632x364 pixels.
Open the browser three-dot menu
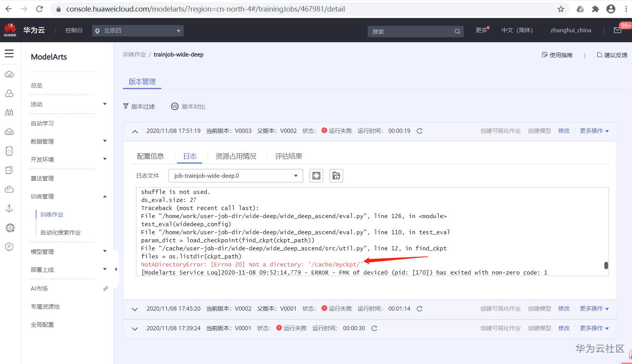(626, 9)
